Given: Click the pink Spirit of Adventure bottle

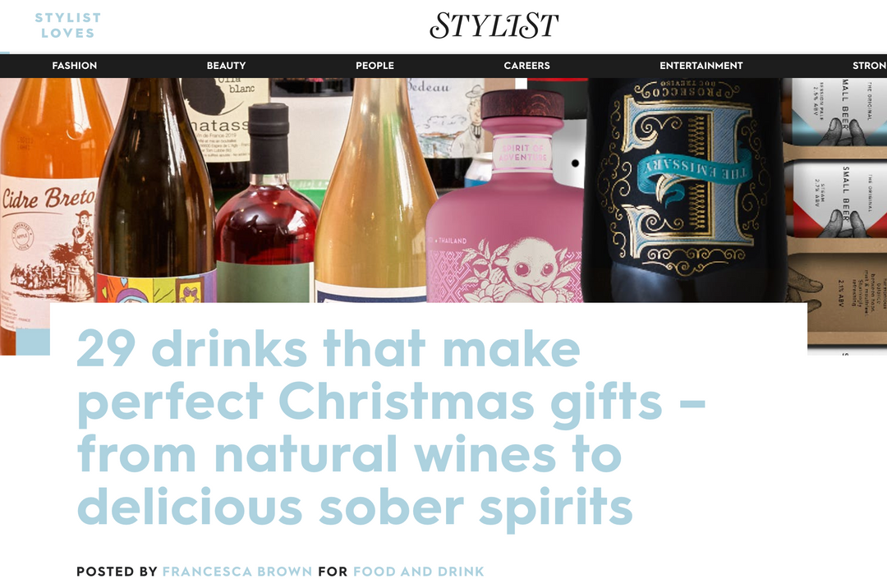Looking at the screenshot, I should pos(505,195).
